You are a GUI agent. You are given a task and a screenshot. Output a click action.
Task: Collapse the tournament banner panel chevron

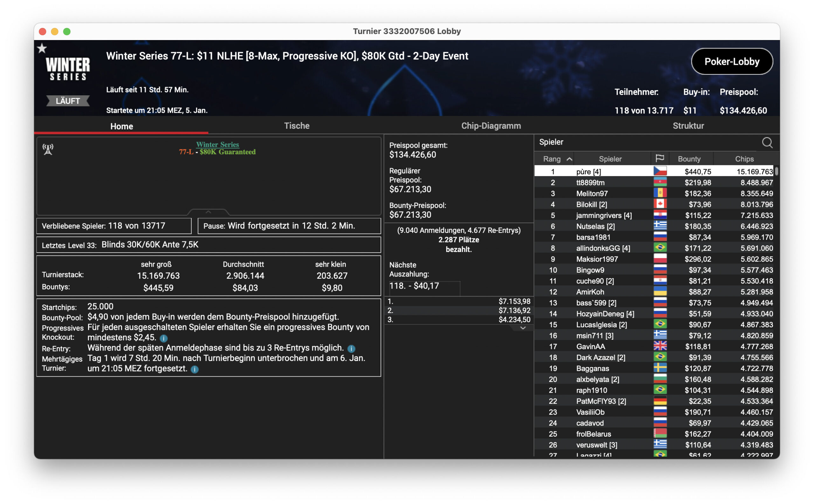tap(208, 212)
